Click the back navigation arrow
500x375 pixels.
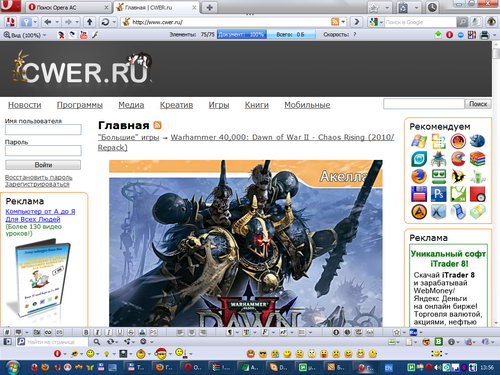48,22
